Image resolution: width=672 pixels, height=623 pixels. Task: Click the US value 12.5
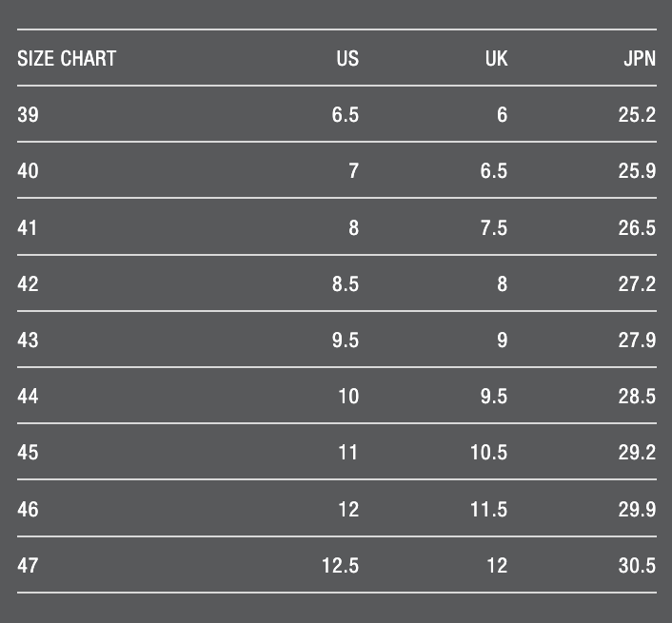(x=340, y=566)
